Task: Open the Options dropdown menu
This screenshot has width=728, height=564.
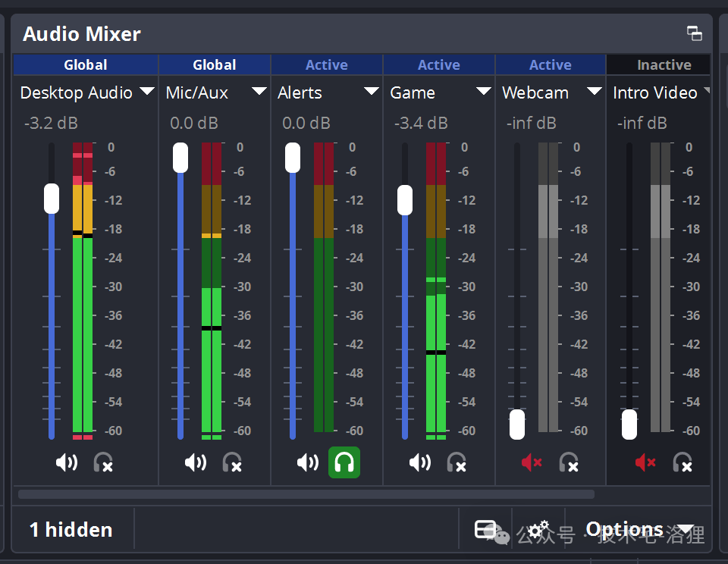Action: coord(639,529)
